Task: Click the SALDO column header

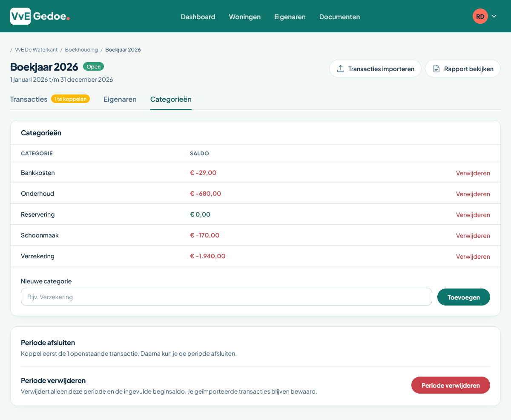Action: pos(199,154)
